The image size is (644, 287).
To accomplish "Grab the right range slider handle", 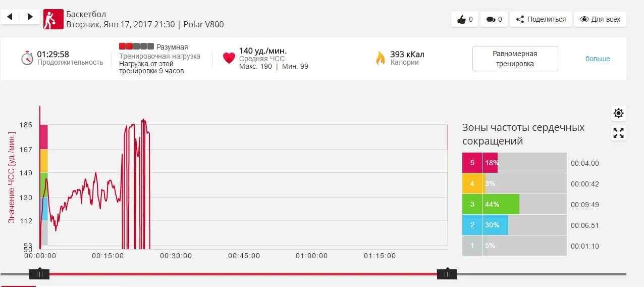I will tap(447, 274).
